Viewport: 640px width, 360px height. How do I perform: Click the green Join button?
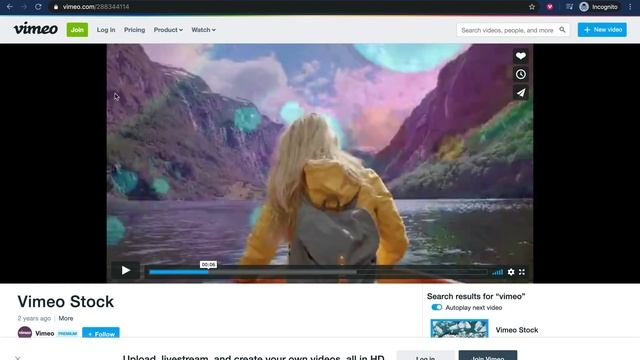[x=77, y=30]
